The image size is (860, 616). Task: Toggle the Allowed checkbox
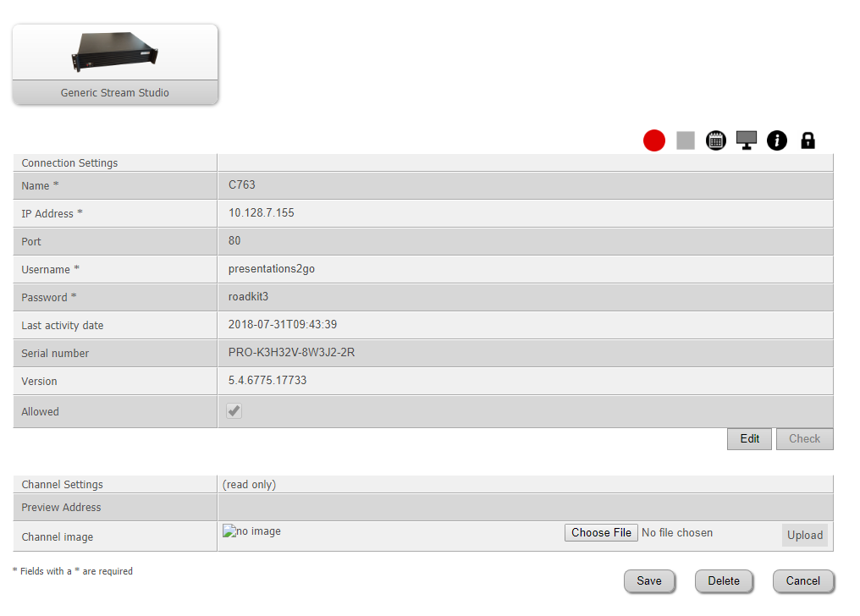click(234, 410)
